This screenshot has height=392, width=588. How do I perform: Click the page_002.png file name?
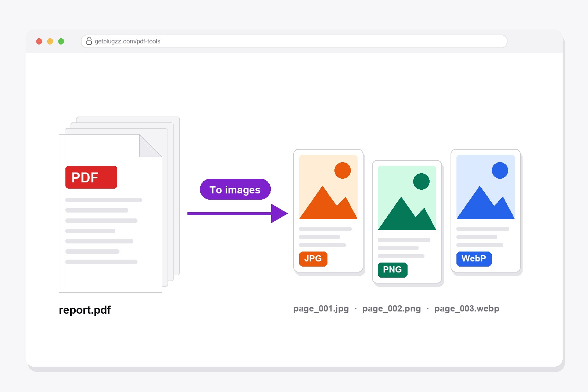[x=391, y=309]
